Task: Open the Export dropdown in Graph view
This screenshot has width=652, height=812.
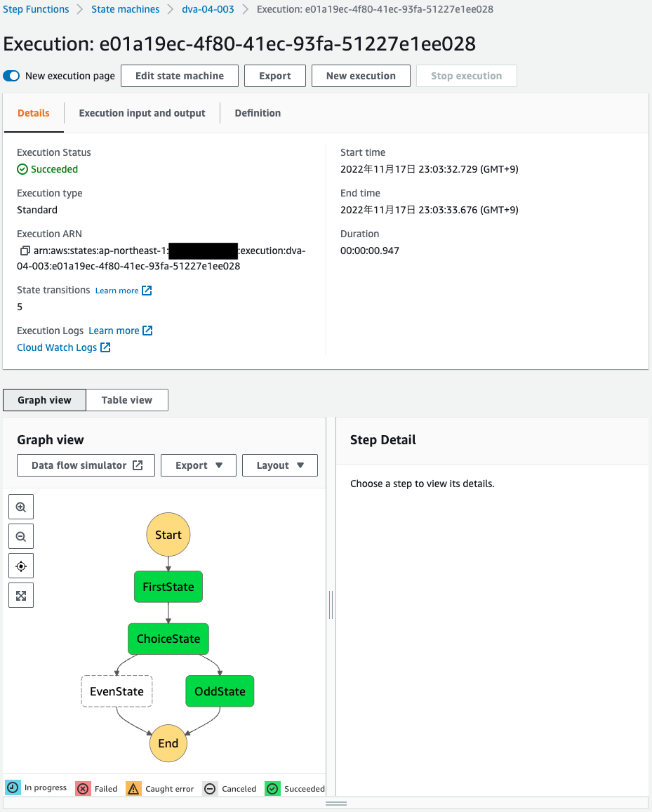Action: [x=198, y=465]
